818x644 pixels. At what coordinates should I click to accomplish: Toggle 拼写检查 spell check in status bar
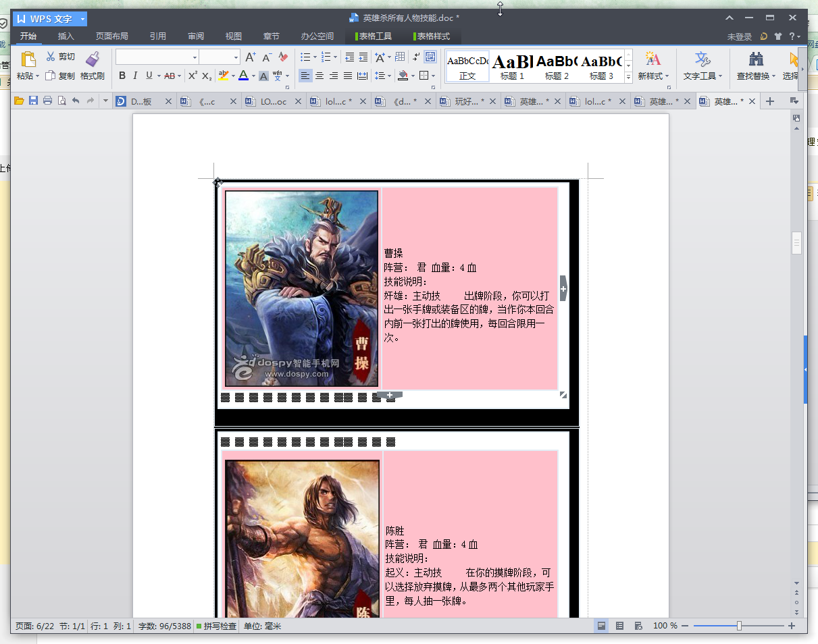[x=217, y=626]
